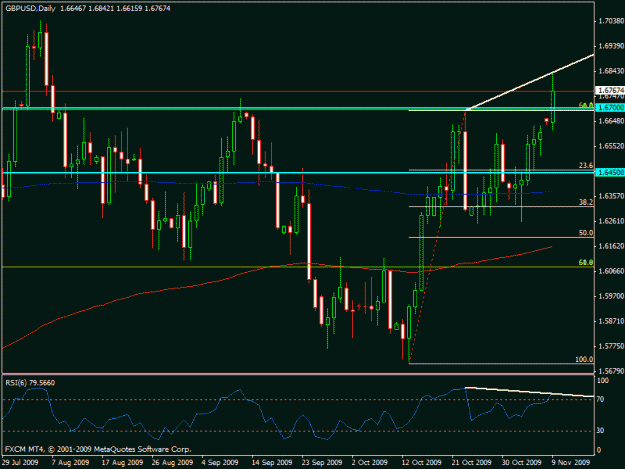Click the 50.0 Fibonacci level label

pos(586,233)
